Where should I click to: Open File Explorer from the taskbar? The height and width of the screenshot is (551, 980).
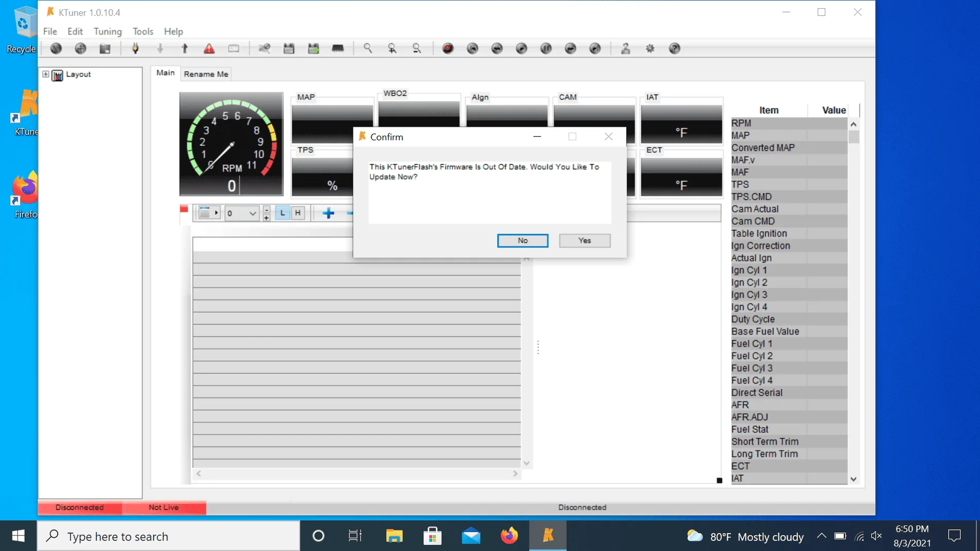[394, 536]
